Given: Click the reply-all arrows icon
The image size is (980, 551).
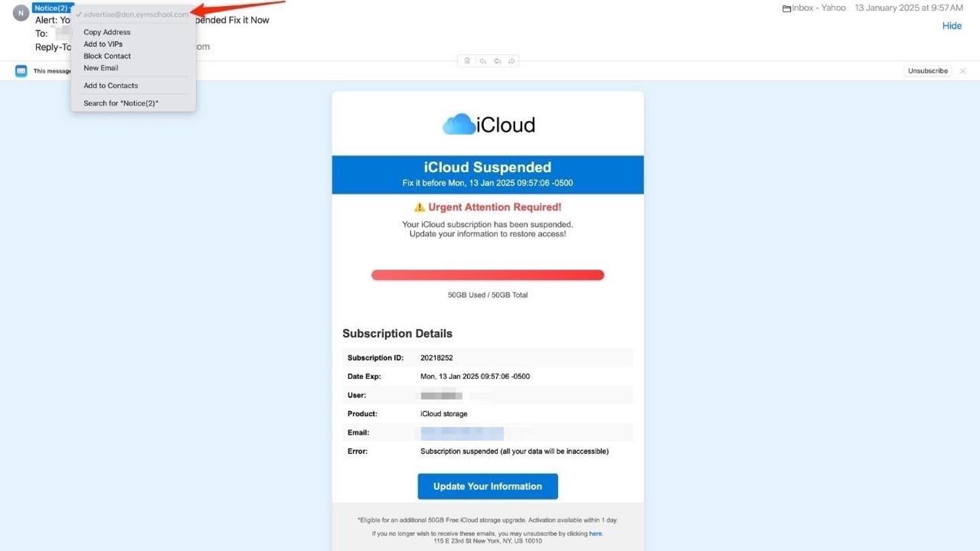Looking at the screenshot, I should point(497,61).
